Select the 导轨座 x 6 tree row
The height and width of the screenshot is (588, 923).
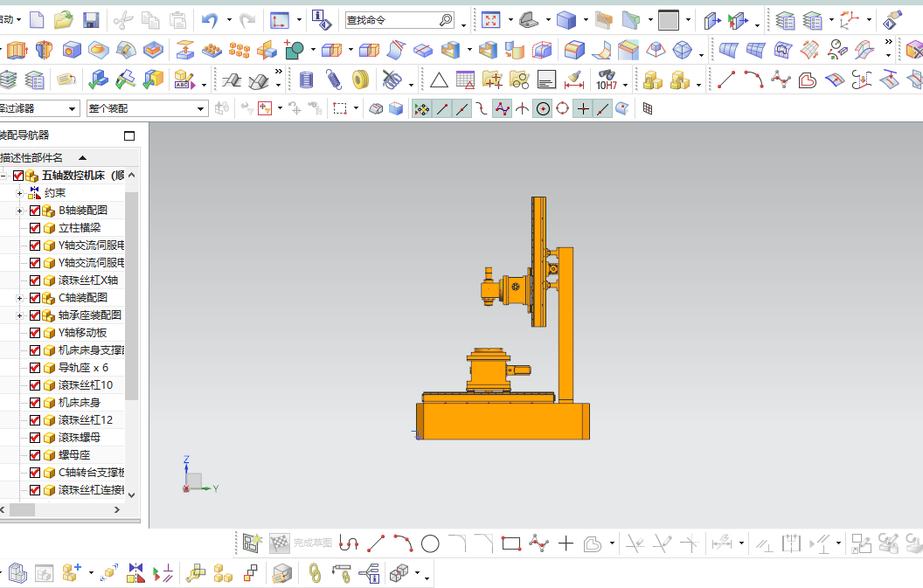[63, 368]
